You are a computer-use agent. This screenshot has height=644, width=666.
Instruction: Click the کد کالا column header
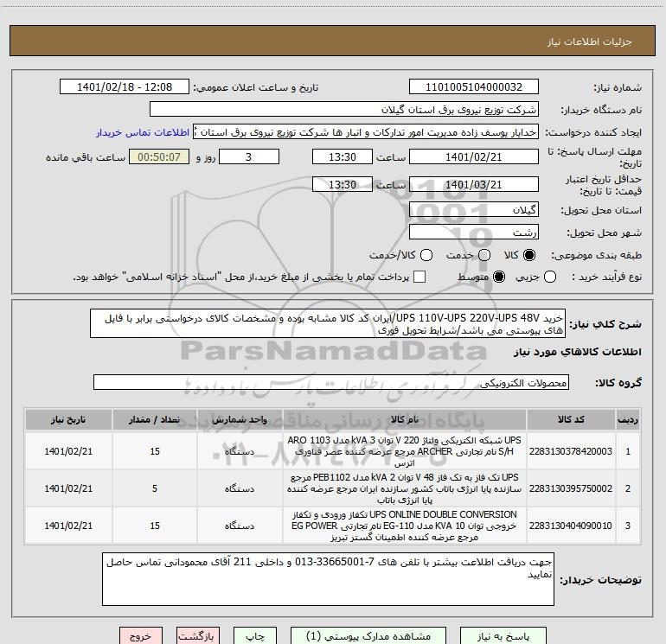(571, 419)
